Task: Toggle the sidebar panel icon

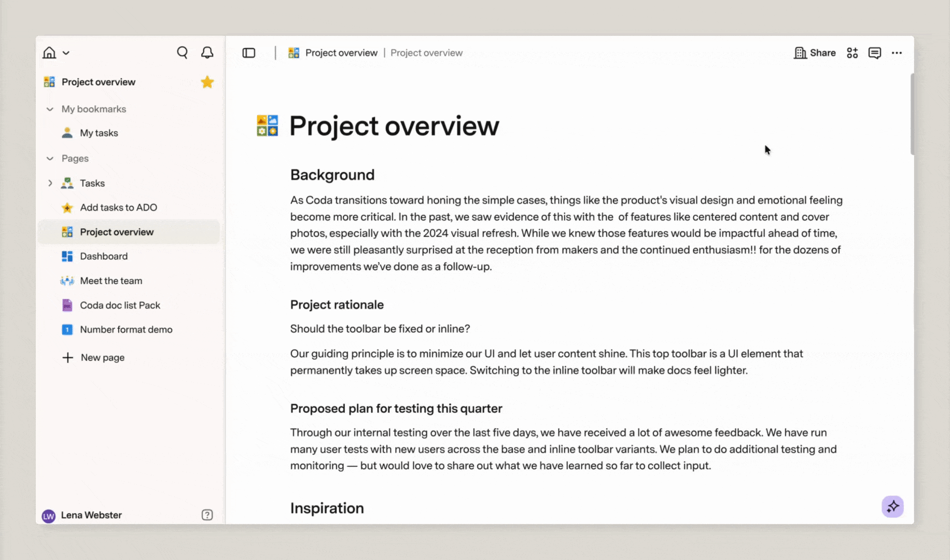Action: (x=249, y=53)
